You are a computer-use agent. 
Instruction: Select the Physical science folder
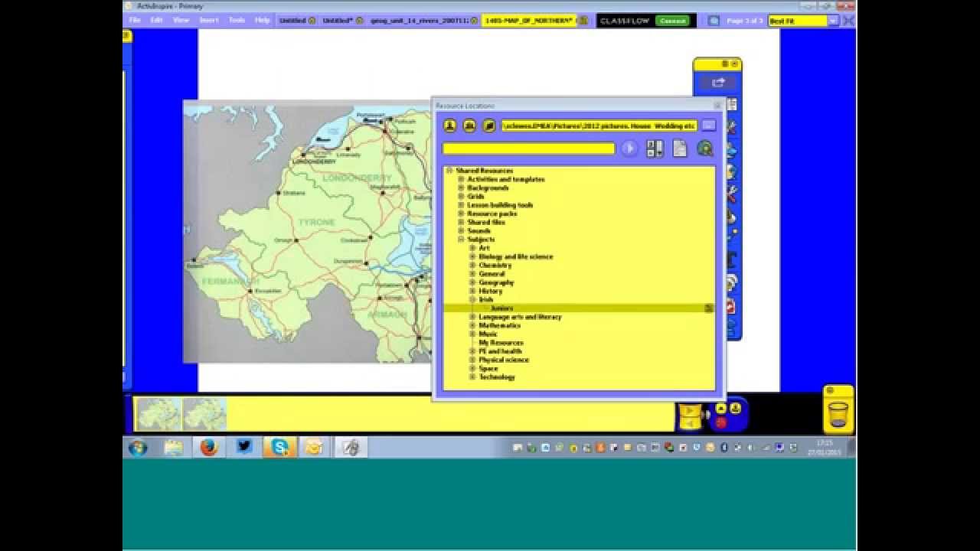(x=504, y=360)
